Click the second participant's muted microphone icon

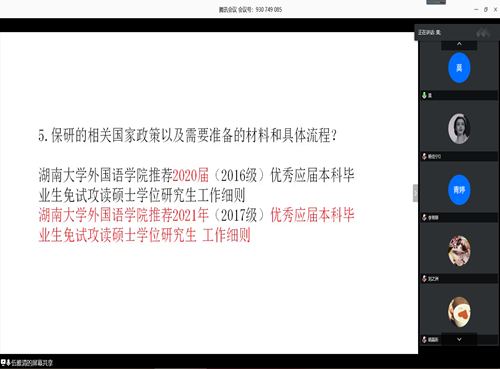coord(424,156)
